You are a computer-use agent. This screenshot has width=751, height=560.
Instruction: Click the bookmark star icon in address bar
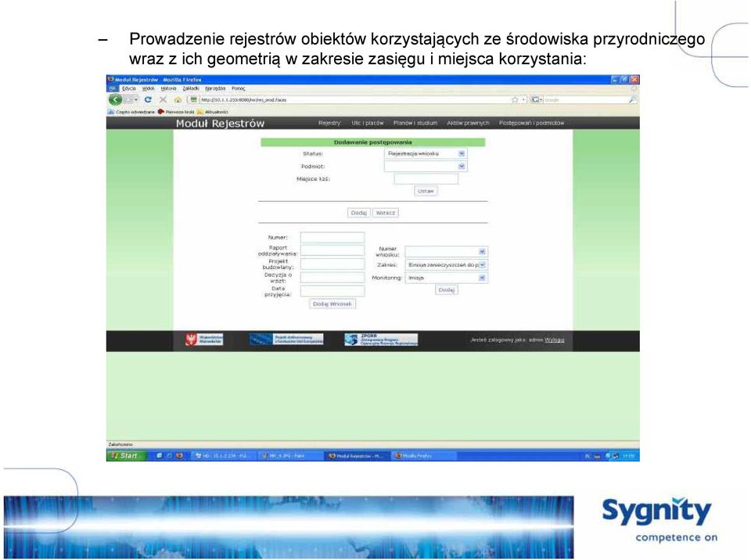pyautogui.click(x=515, y=99)
